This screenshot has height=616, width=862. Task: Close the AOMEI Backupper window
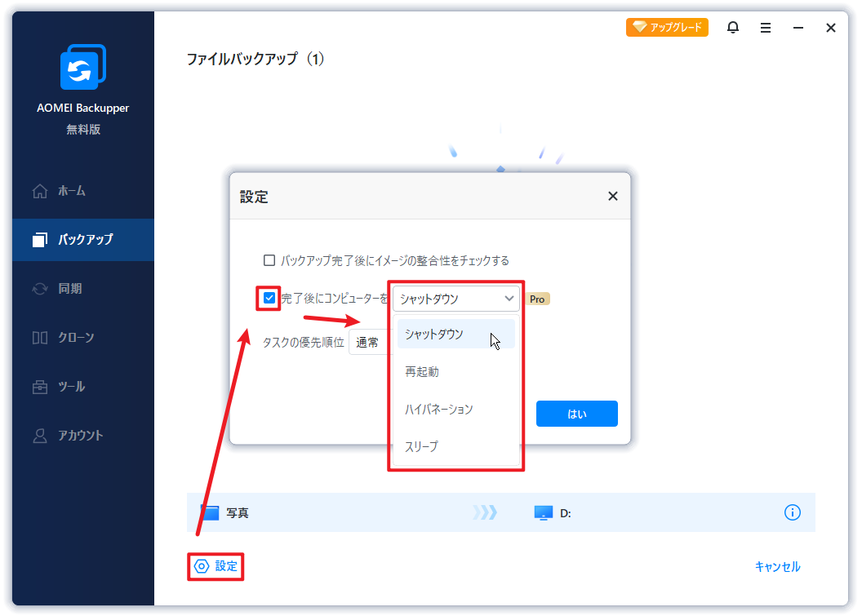pos(831,28)
